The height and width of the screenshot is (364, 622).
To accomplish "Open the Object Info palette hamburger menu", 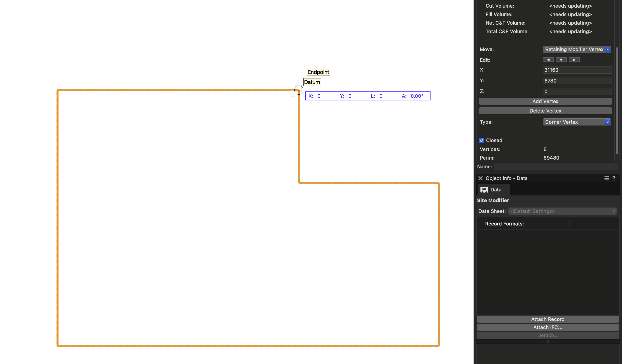I will [607, 178].
